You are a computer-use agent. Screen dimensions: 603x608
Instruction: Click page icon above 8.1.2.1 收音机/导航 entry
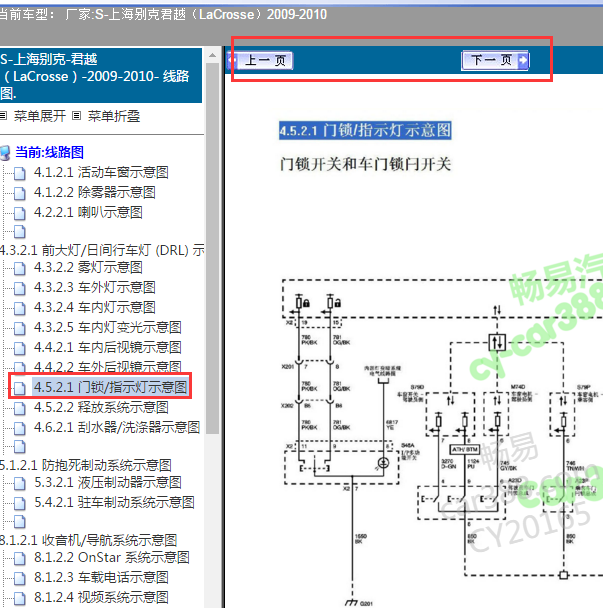(x=20, y=522)
